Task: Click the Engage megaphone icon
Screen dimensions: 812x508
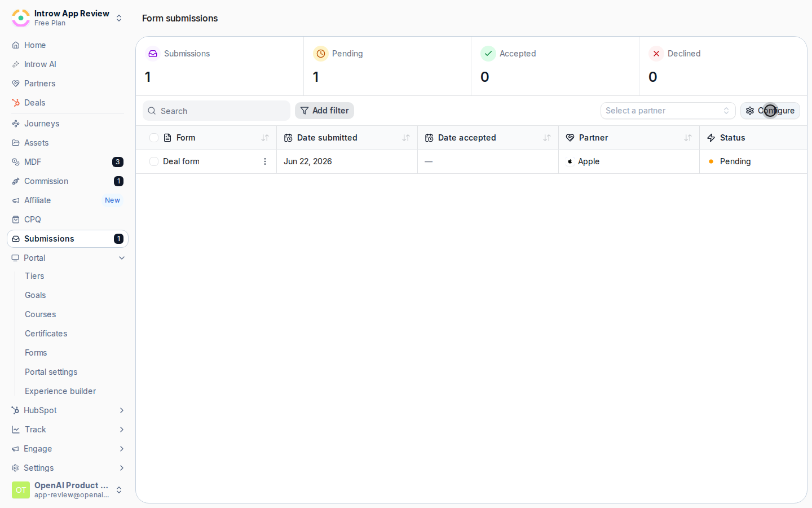Action: pos(15,449)
